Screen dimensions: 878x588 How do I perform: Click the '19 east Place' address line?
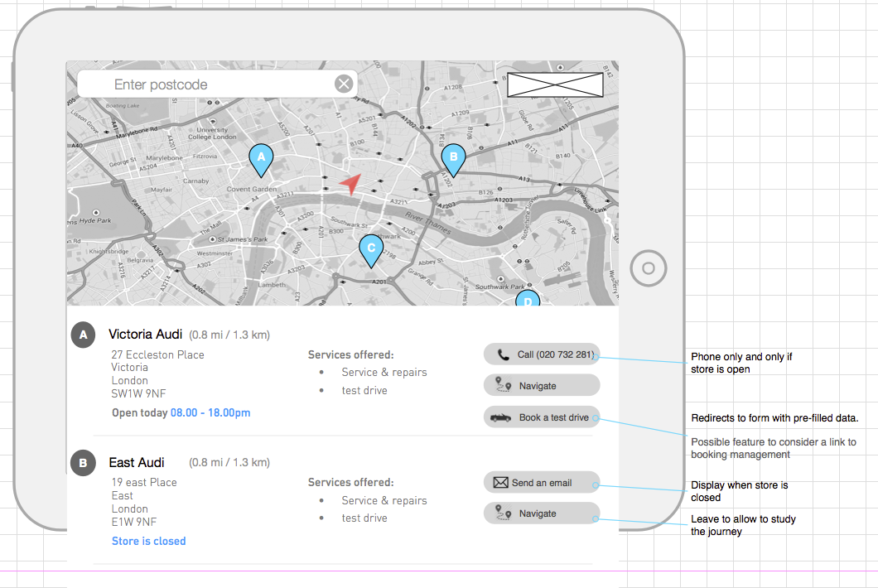pyautogui.click(x=144, y=482)
